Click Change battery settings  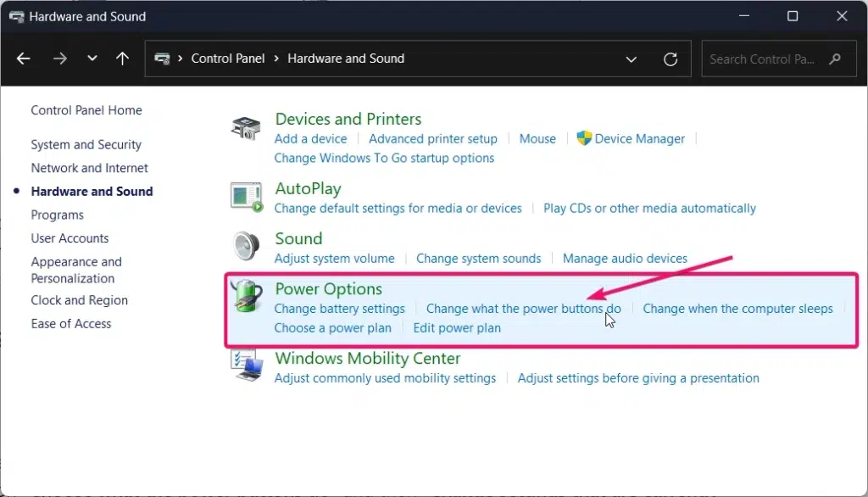(x=339, y=309)
